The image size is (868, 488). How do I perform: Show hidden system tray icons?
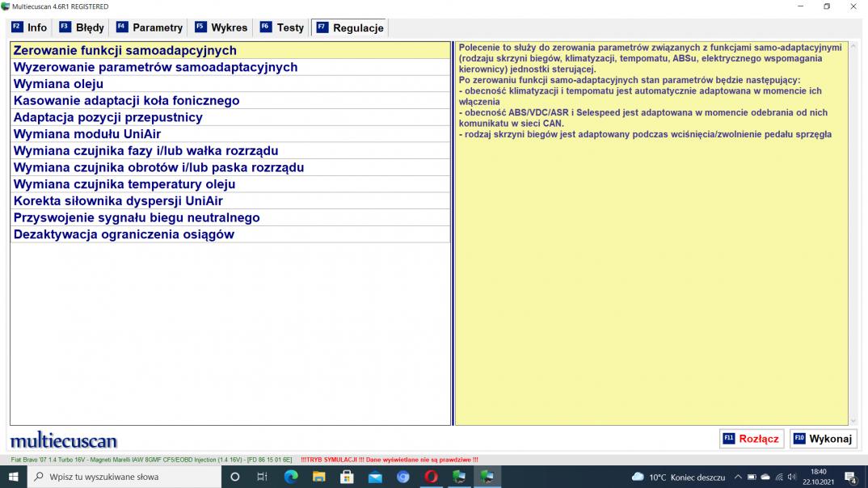pyautogui.click(x=738, y=477)
